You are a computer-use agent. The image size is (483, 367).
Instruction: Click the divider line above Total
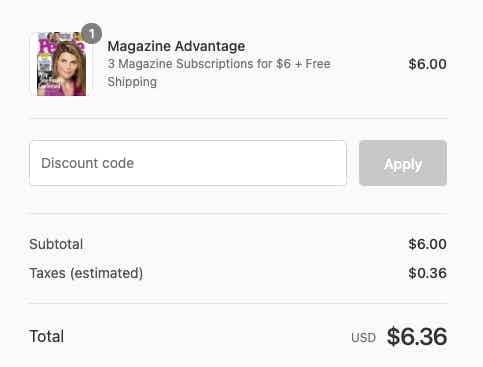[238, 303]
